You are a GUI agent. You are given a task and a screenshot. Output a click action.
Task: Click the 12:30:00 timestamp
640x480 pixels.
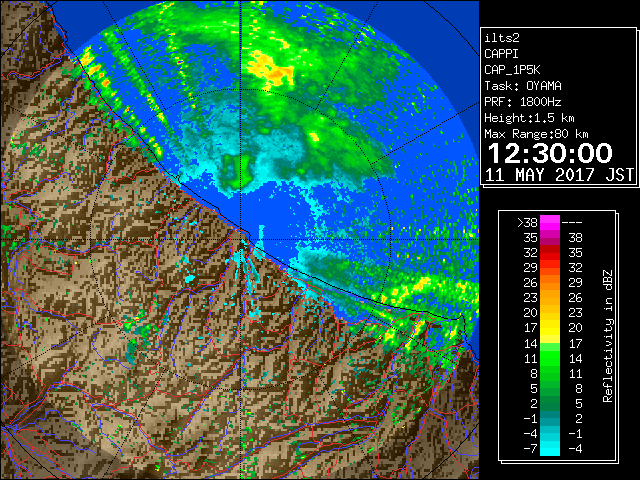(x=550, y=153)
